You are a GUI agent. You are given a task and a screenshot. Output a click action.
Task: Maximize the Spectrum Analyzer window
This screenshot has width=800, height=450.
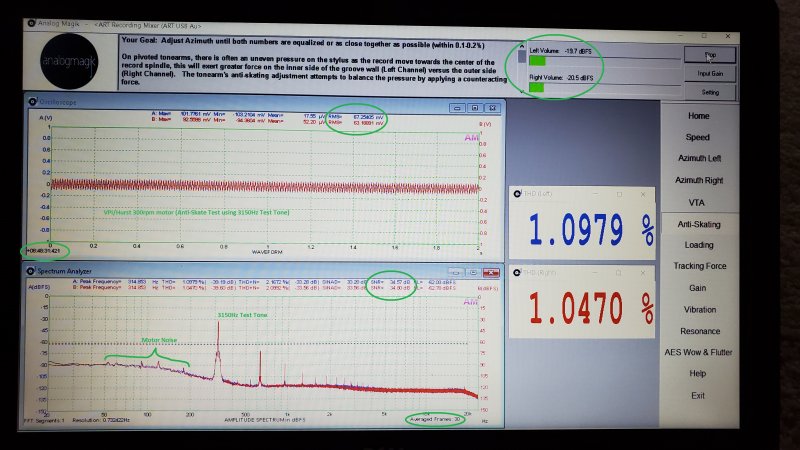pos(473,272)
